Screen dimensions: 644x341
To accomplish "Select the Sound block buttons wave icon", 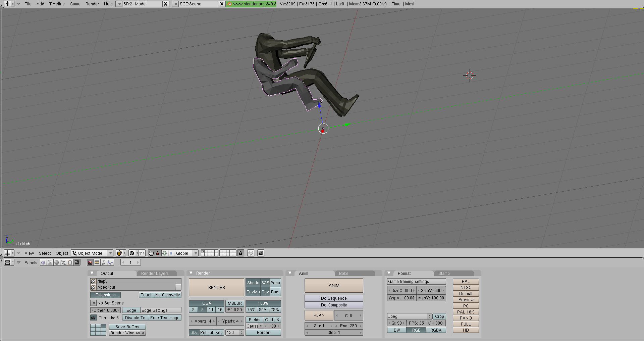I will [x=110, y=262].
